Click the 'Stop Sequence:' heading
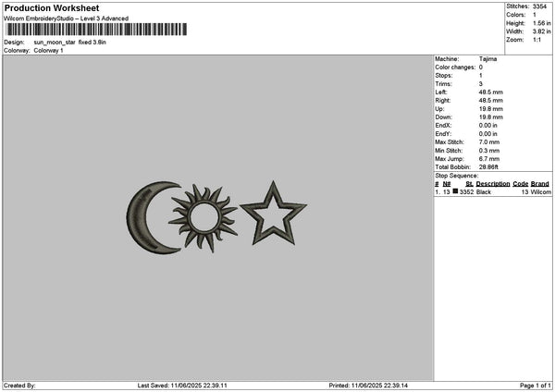Image resolution: width=555 pixels, height=392 pixels. 457,176
